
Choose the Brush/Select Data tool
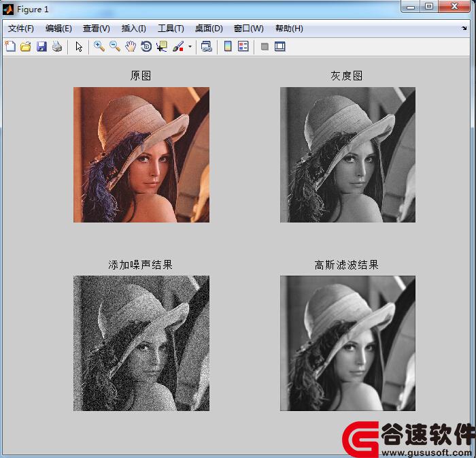point(178,46)
